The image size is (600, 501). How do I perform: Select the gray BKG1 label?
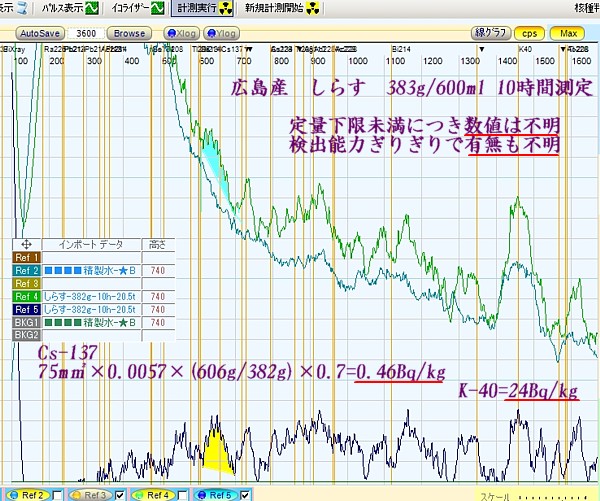(26, 322)
